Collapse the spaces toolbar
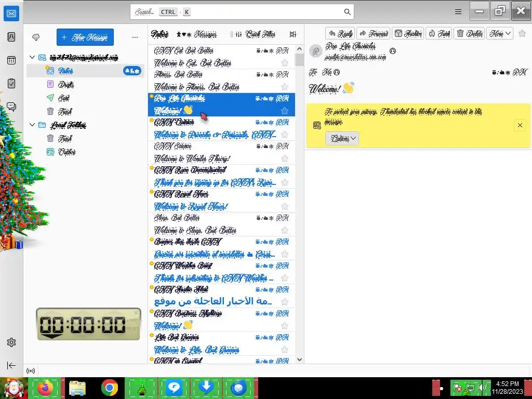Viewport: 532px width, 399px height. tap(11, 365)
